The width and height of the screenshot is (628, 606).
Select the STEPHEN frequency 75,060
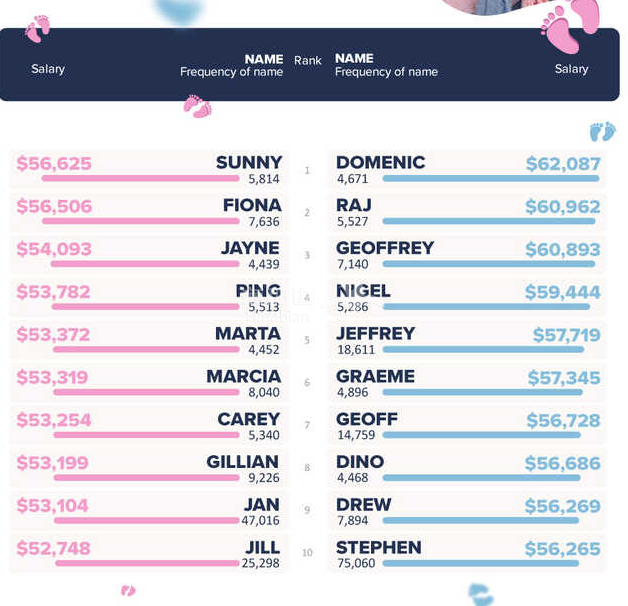pyautogui.click(x=356, y=563)
